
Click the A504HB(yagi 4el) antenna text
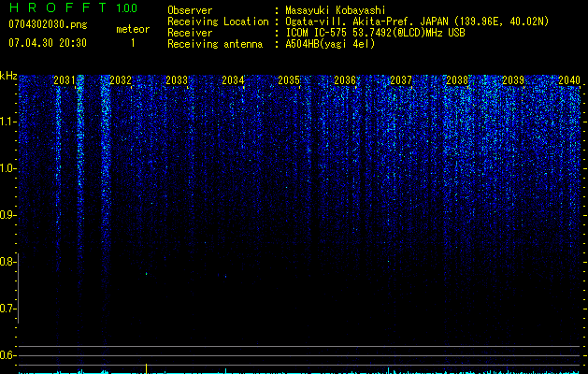point(330,44)
